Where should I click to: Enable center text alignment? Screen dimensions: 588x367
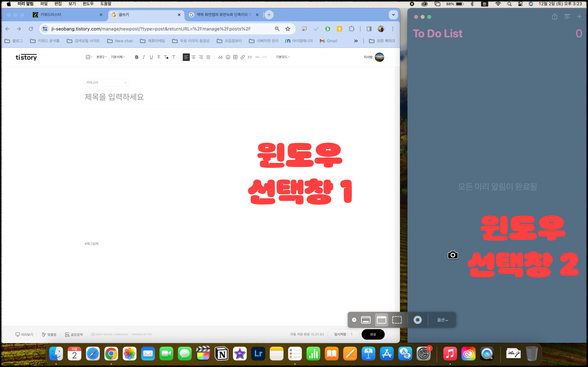[193, 57]
